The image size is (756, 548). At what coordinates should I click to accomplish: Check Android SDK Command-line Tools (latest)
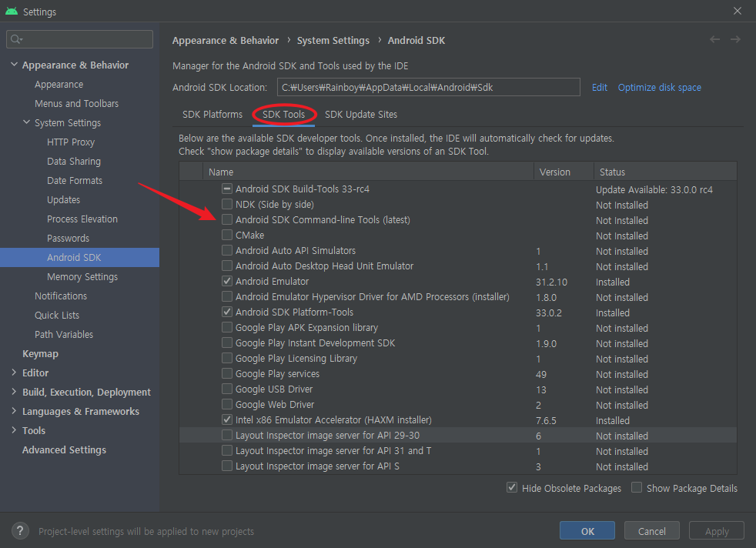click(227, 220)
